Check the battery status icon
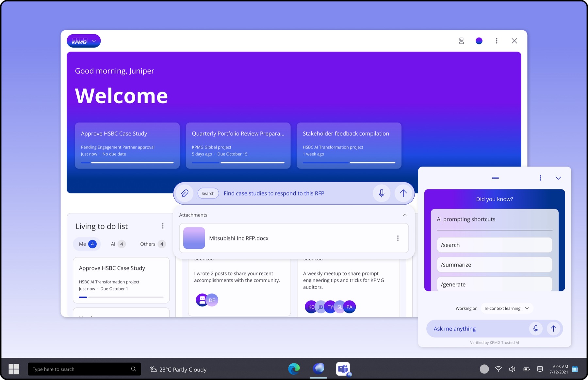The width and height of the screenshot is (588, 380). 526,369
